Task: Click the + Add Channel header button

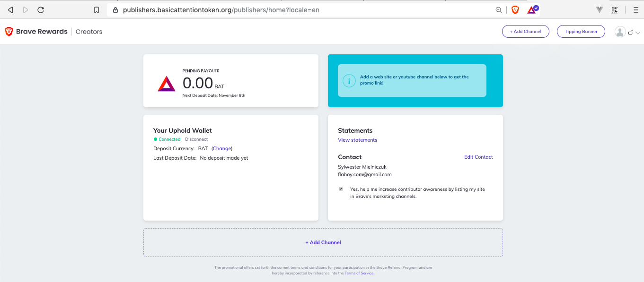Action: click(526, 32)
